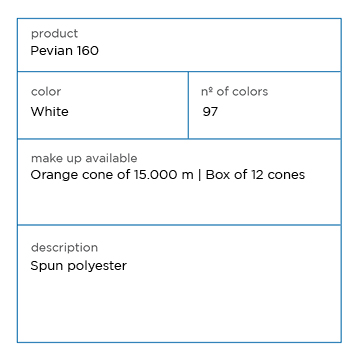Viewport: 360px width, 360px height.
Task: Click the 'product' field label
Action: (x=54, y=34)
